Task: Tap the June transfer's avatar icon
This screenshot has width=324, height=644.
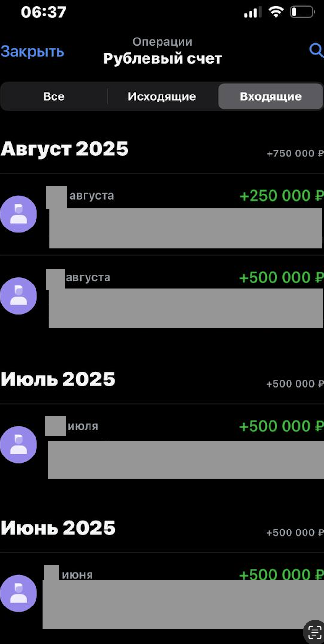Action: (x=18, y=593)
